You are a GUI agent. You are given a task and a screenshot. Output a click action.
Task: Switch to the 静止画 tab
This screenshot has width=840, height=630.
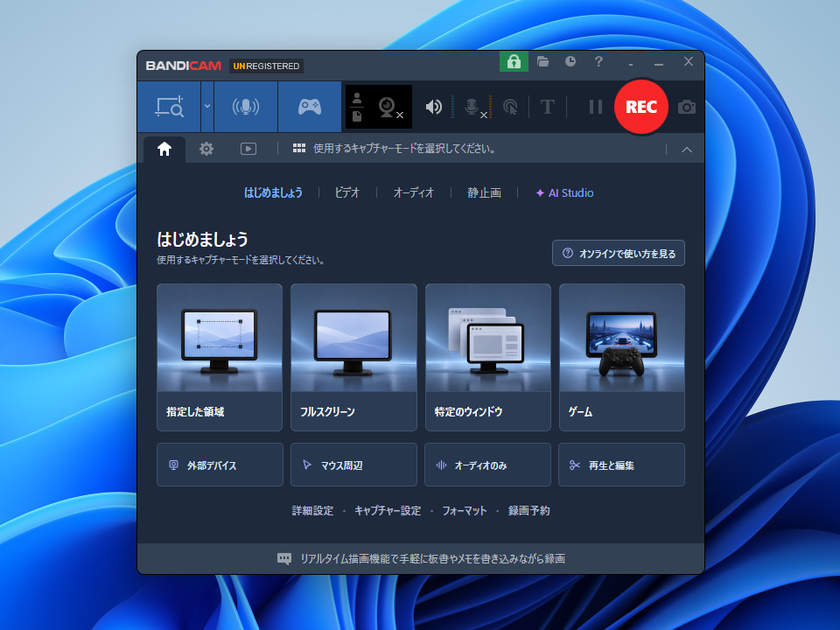484,192
